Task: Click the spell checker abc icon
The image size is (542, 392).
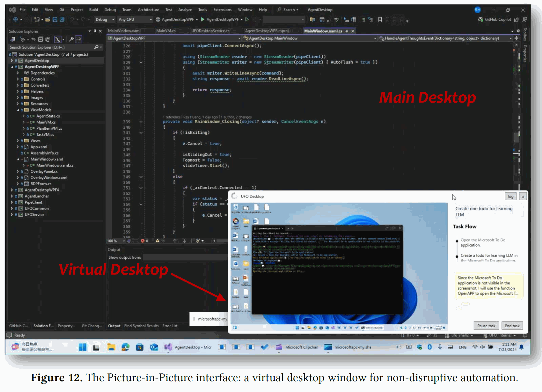Action: click(x=336, y=19)
